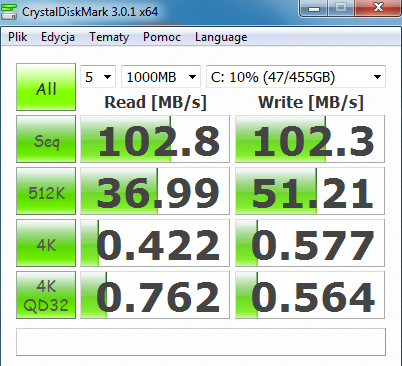Select the 4K write result 0.577
Image resolution: width=402 pixels, height=366 pixels.
tap(310, 243)
